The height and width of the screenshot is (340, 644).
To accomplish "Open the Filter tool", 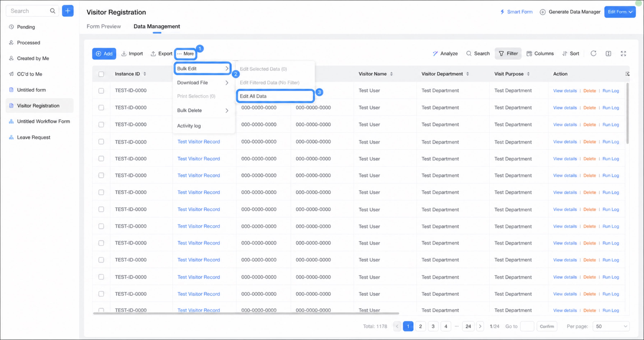I will coord(508,53).
